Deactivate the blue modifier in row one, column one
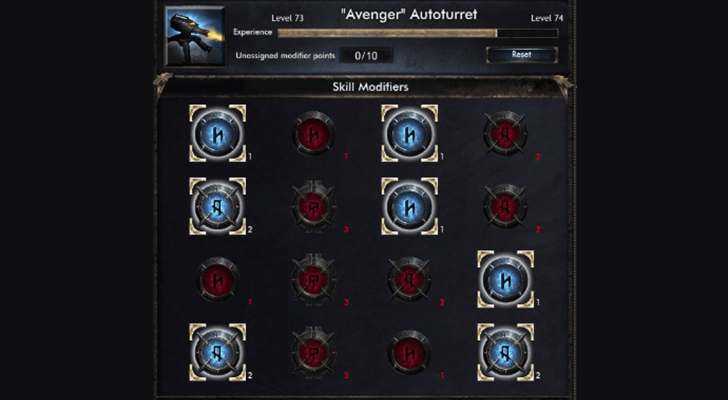The width and height of the screenshot is (728, 400). pos(217,133)
